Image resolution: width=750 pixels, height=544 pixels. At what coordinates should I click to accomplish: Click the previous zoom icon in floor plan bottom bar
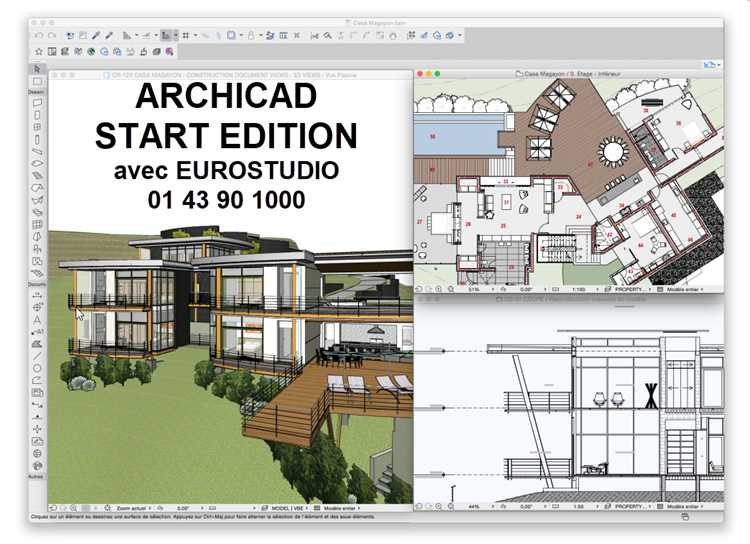[x=419, y=289]
